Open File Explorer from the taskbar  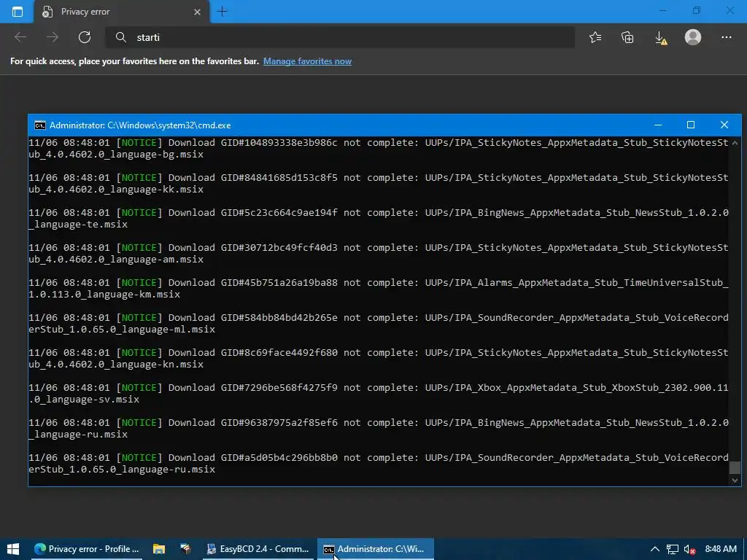158,549
